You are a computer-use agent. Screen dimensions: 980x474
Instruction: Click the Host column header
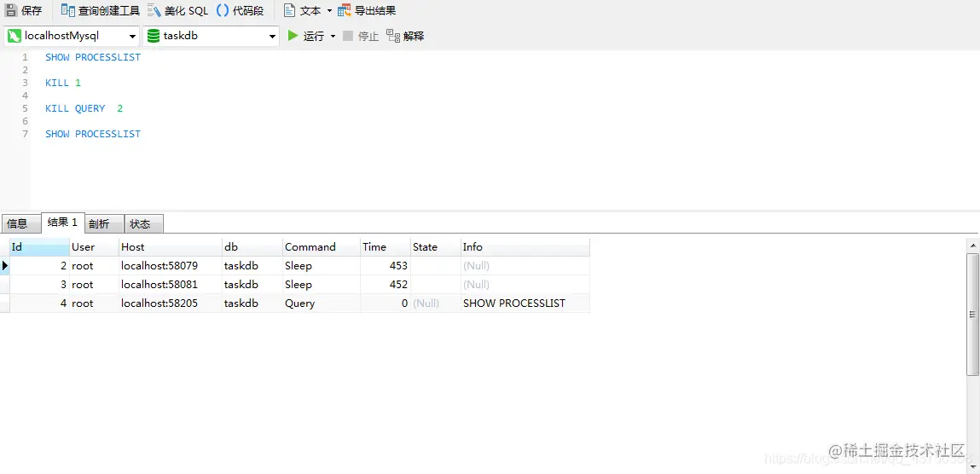[x=171, y=246]
